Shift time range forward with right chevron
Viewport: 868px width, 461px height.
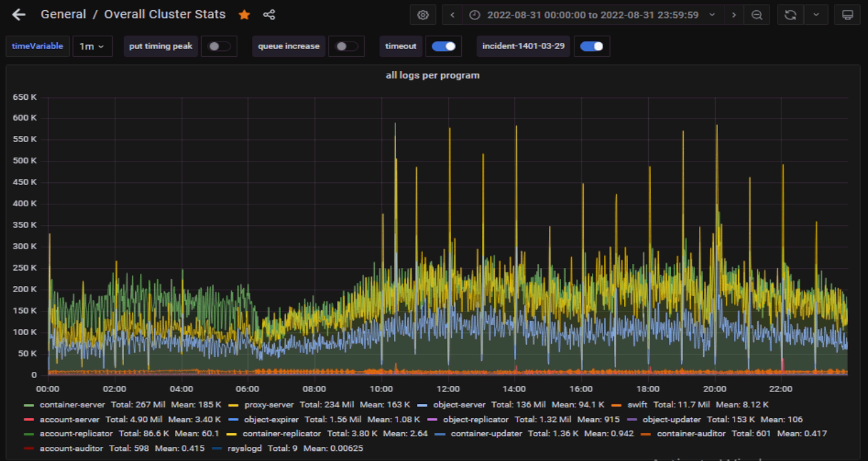(x=734, y=15)
